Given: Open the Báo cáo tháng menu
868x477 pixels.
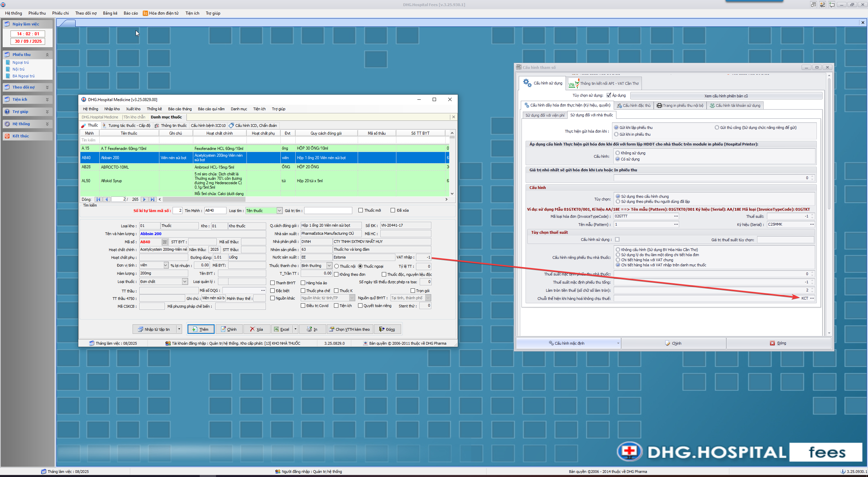Looking at the screenshot, I should 180,109.
